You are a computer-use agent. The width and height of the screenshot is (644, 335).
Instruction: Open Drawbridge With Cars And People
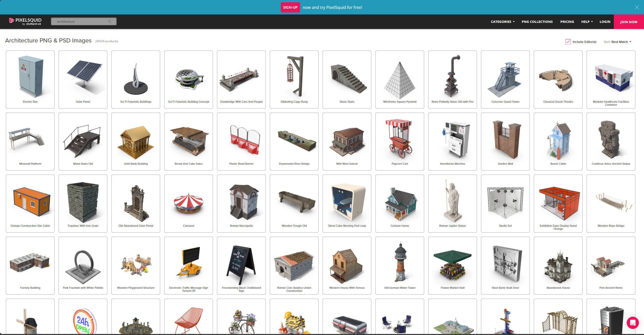tap(241, 79)
